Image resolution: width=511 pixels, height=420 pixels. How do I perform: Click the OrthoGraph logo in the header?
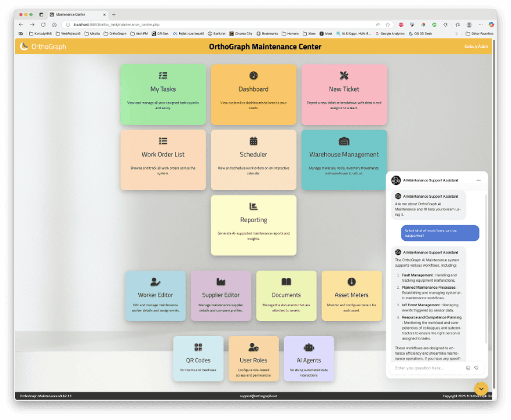pos(43,47)
